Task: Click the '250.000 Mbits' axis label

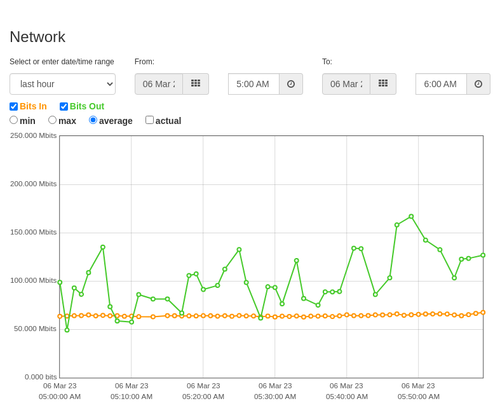Action: [33, 135]
